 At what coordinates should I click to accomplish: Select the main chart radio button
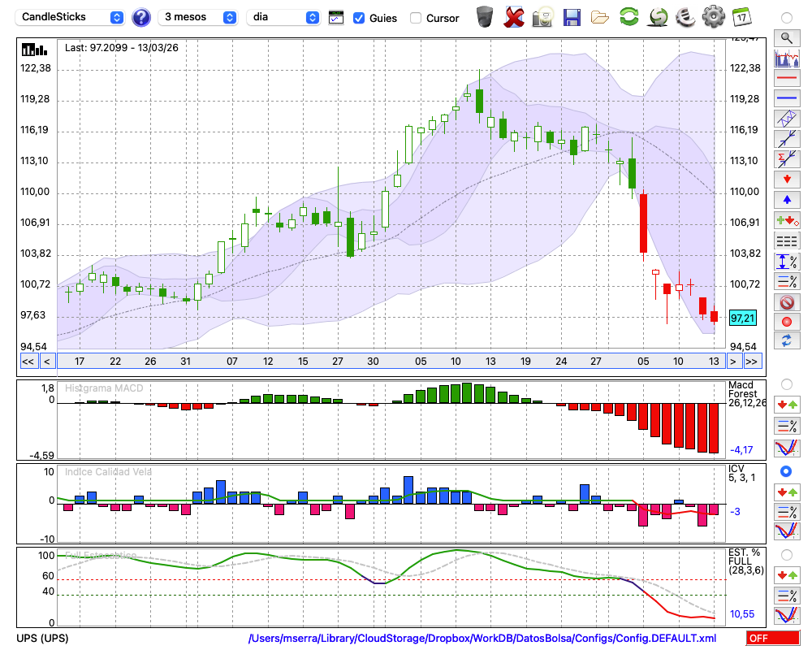pos(787,18)
